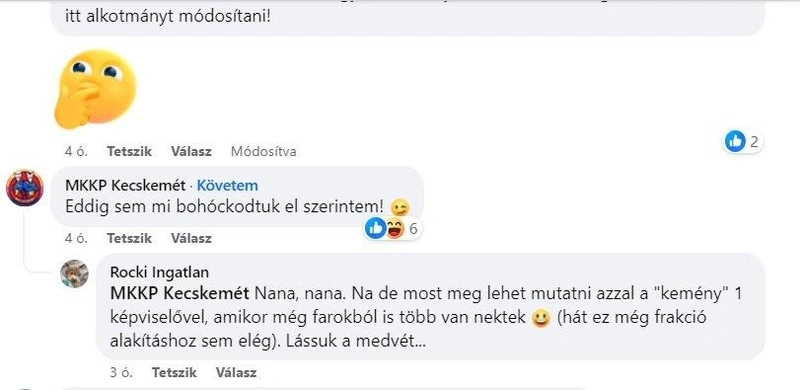Reply to the sticker comment via Válasz

(x=191, y=152)
